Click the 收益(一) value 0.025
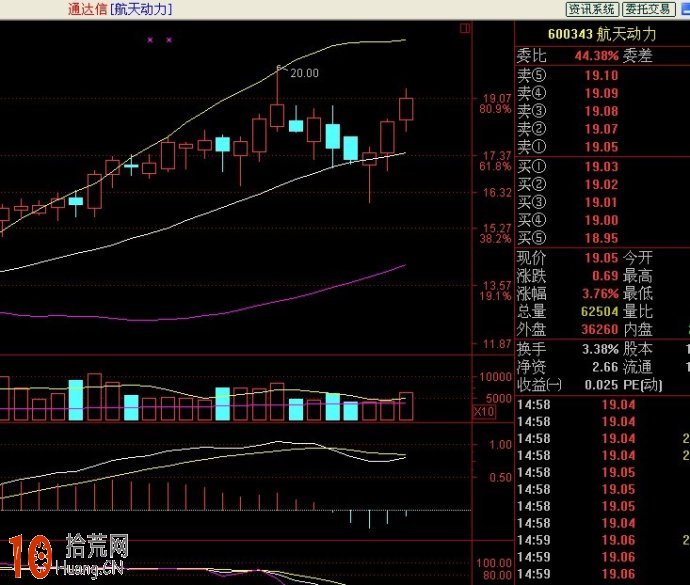690x585 pixels. (x=601, y=385)
